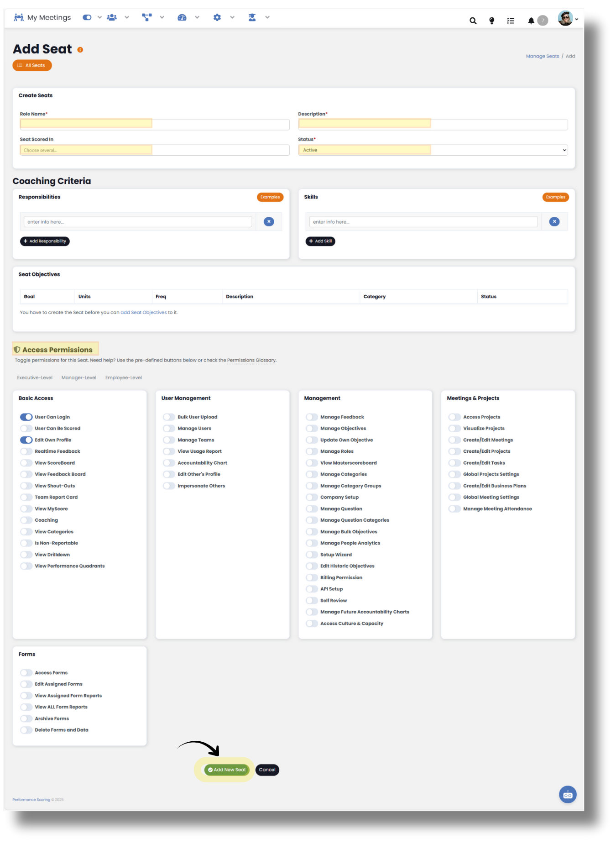Click Add Responsibility button
The width and height of the screenshot is (616, 849).
coord(45,241)
